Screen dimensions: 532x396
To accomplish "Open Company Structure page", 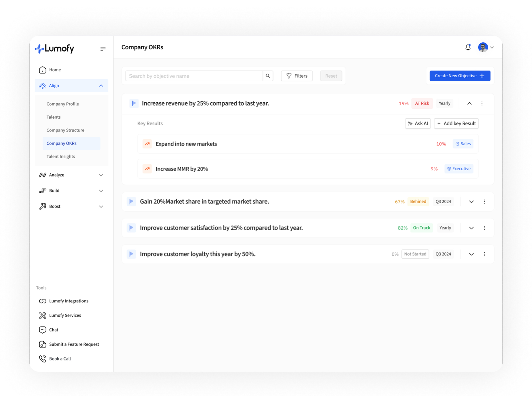I will tap(65, 130).
